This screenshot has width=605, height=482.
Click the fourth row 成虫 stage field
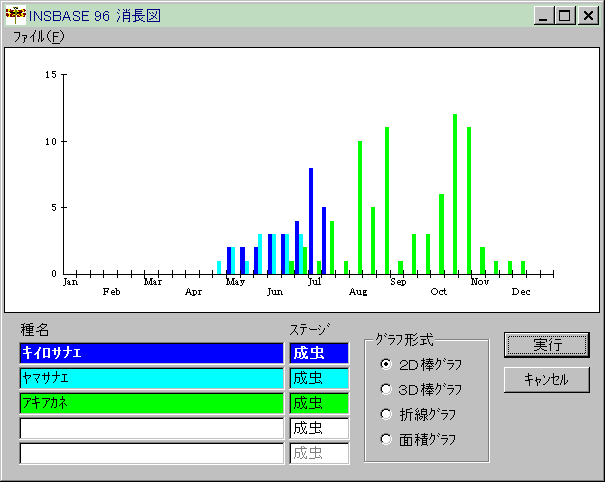(319, 428)
